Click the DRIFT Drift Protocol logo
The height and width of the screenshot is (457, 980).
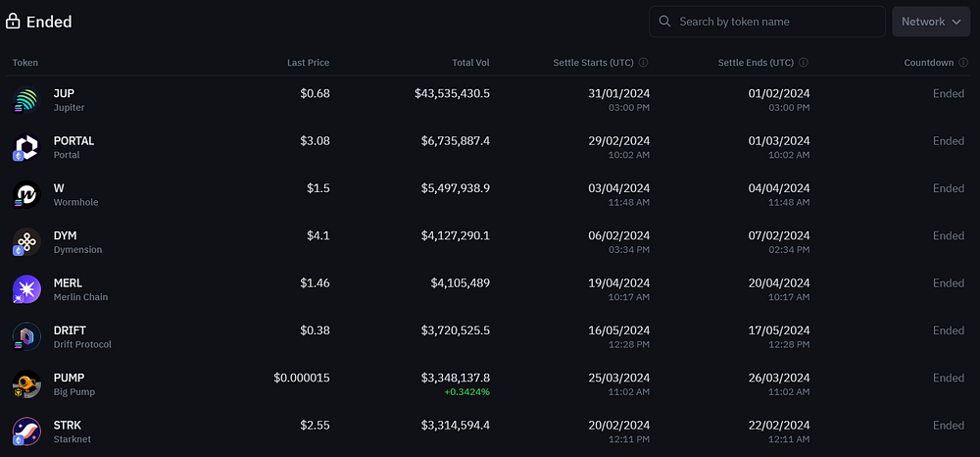26,337
